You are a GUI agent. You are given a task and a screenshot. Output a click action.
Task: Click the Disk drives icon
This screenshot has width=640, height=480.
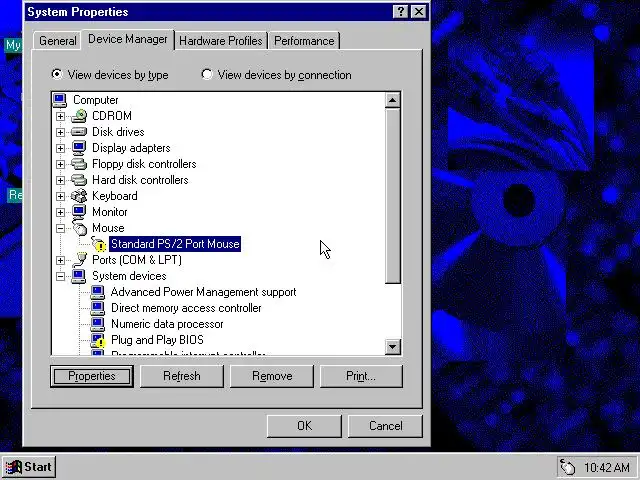(x=79, y=132)
